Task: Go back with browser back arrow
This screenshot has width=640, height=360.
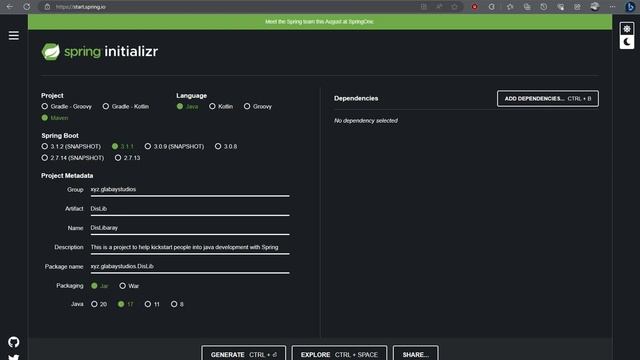Action: pyautogui.click(x=9, y=7)
